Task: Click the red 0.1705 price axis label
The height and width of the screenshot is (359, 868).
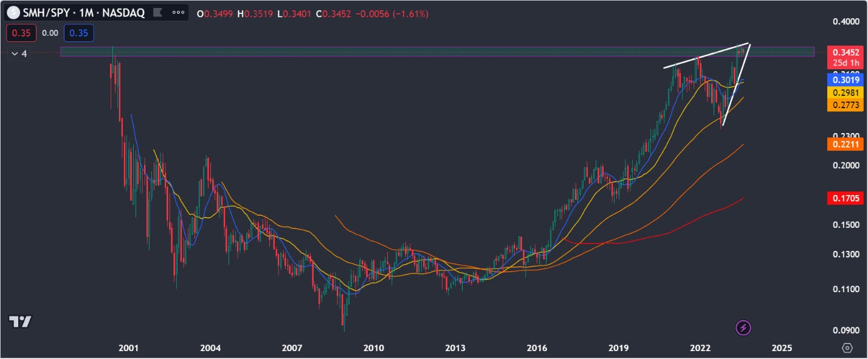Action: coord(846,197)
